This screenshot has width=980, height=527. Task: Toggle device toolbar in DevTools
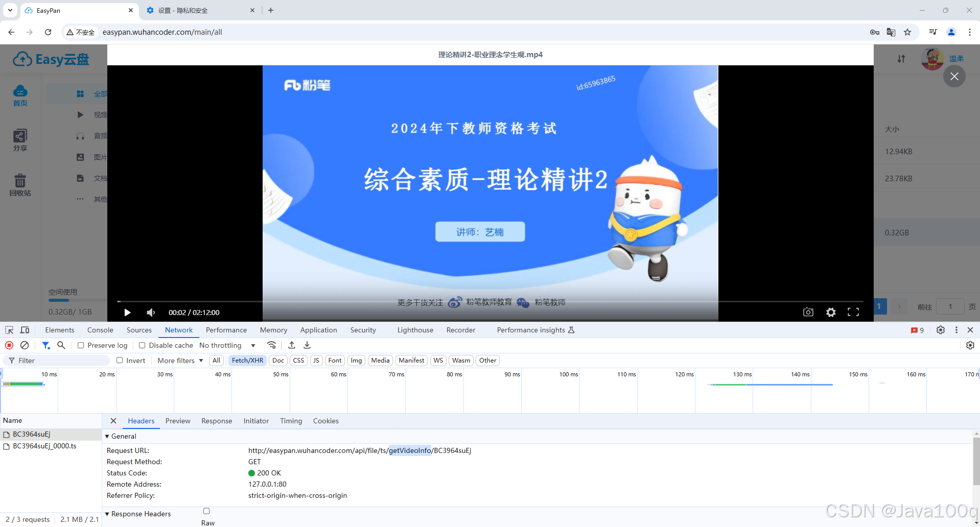(x=25, y=330)
